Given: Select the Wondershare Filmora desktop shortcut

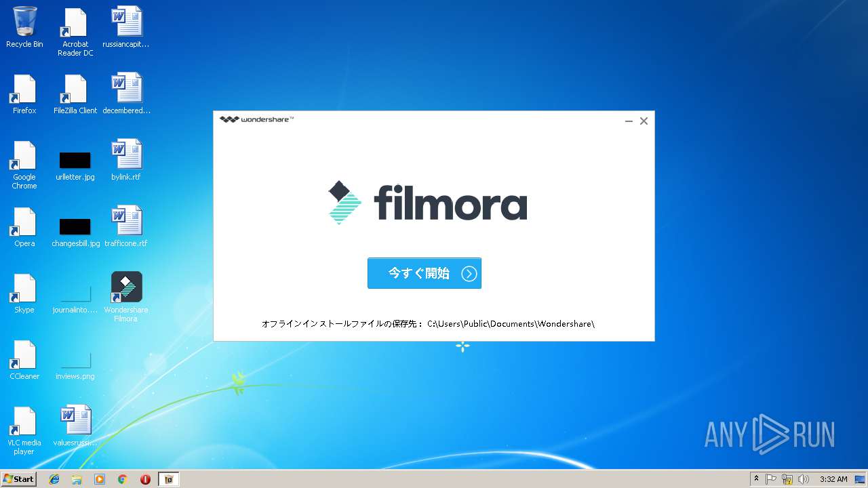Looking at the screenshot, I should [x=126, y=297].
